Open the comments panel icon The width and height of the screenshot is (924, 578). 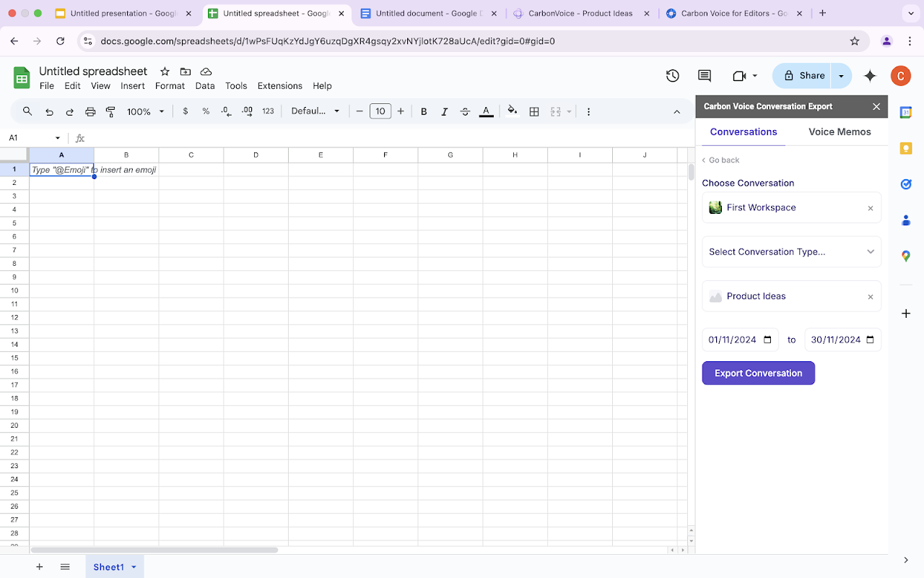705,76
